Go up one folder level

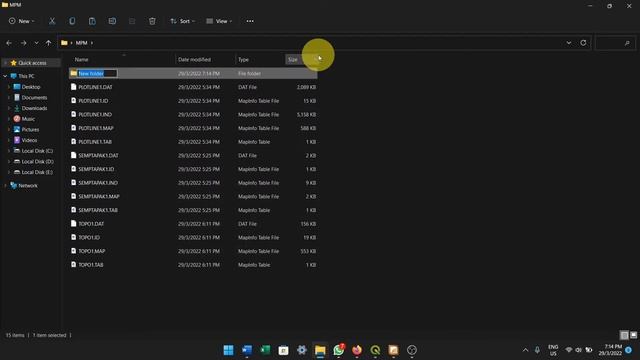coord(49,43)
